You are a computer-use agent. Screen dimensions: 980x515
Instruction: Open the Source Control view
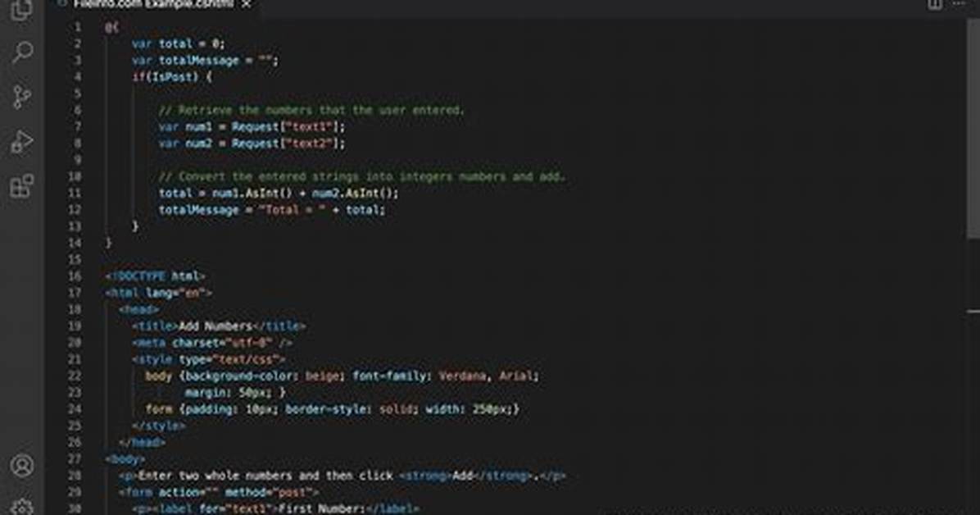click(22, 97)
